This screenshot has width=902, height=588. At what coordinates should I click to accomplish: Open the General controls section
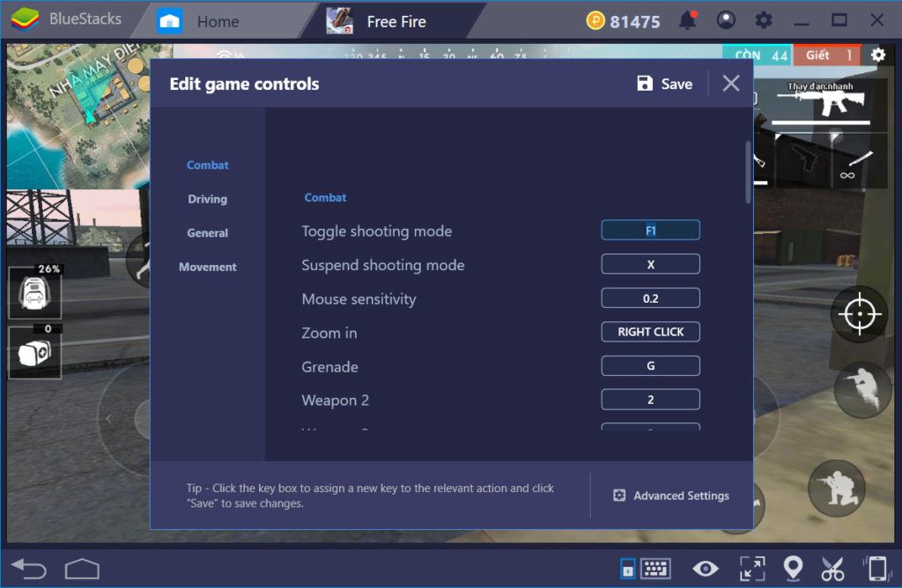coord(208,232)
